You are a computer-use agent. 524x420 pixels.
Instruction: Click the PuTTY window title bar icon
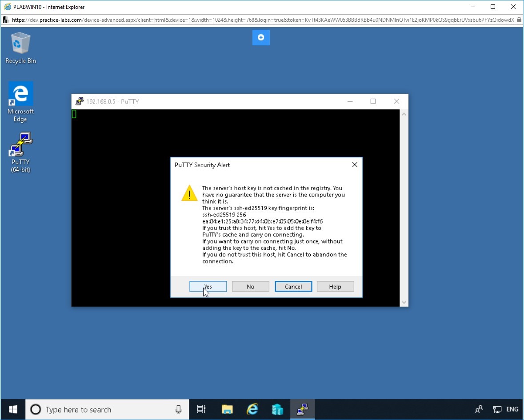pos(79,101)
